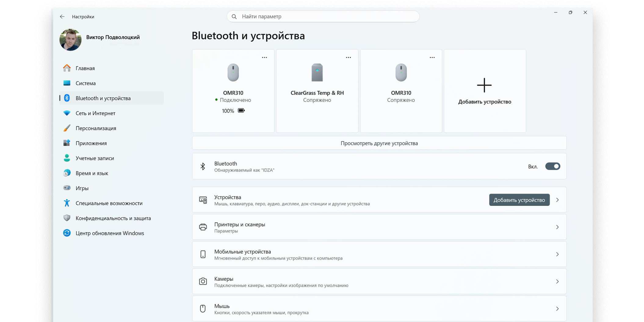Go to Персонализация settings
The width and height of the screenshot is (644, 322).
click(x=112, y=128)
